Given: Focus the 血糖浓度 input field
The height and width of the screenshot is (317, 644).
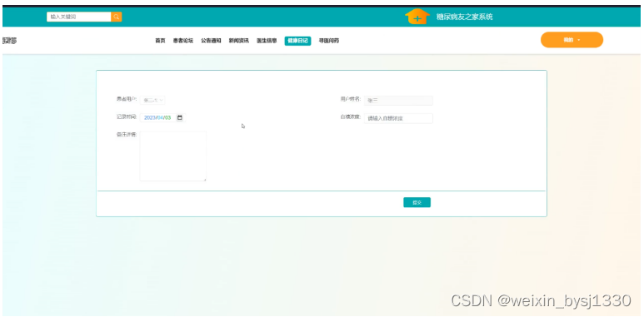Looking at the screenshot, I should (398, 118).
